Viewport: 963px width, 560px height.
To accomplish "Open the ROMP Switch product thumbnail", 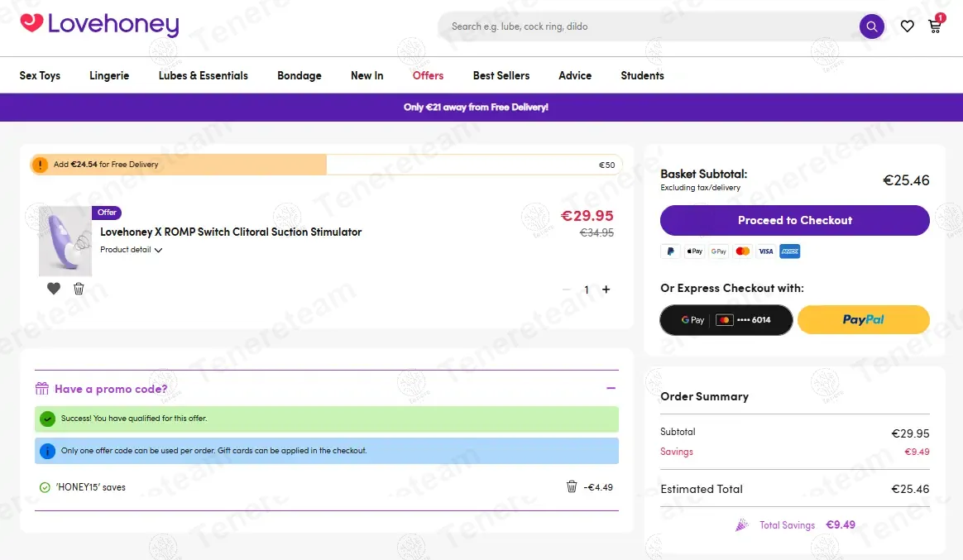I will click(x=65, y=241).
